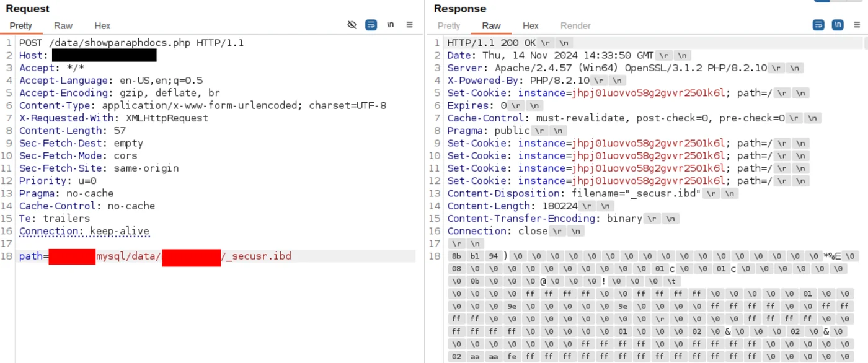Viewport: 868px width, 363px height.
Task: Open the Response panel hamburger options menu
Action: (x=857, y=25)
